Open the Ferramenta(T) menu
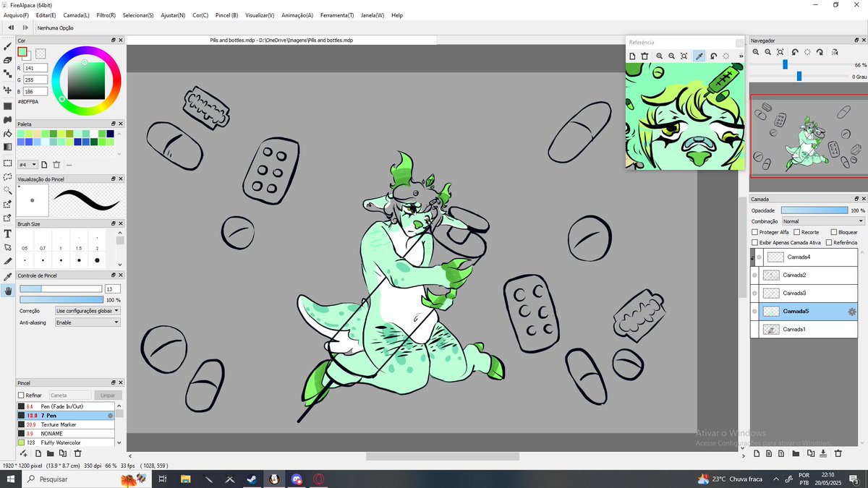The width and height of the screenshot is (868, 488). pyautogui.click(x=337, y=15)
